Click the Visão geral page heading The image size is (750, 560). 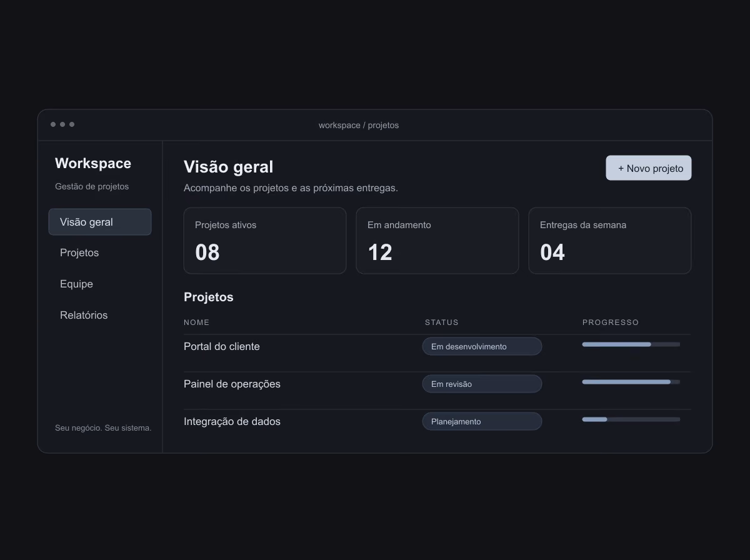(x=229, y=167)
